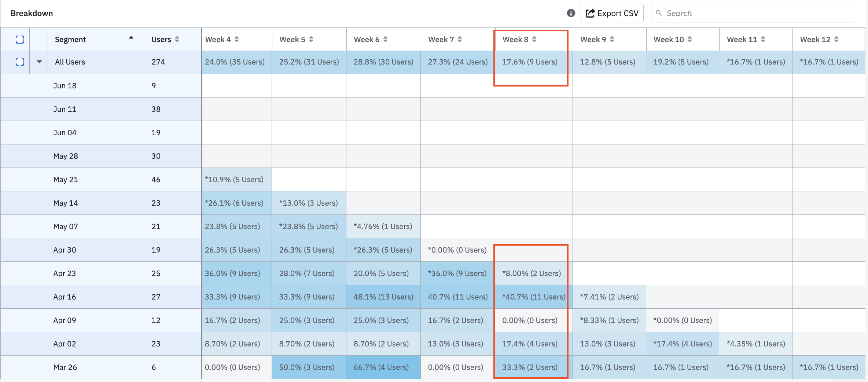Viewport: 868px width, 382px height.
Task: Sort Week 9 column using sort icon
Action: [612, 39]
